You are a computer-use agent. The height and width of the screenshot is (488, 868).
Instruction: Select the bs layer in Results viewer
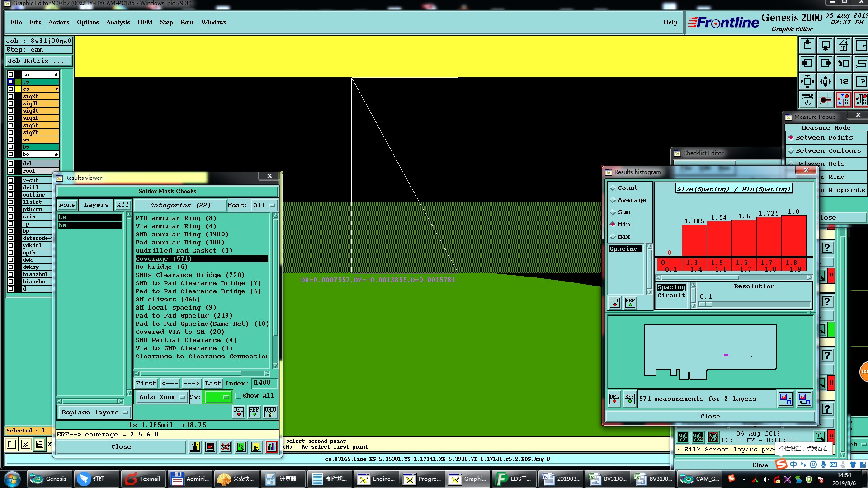pyautogui.click(x=90, y=225)
